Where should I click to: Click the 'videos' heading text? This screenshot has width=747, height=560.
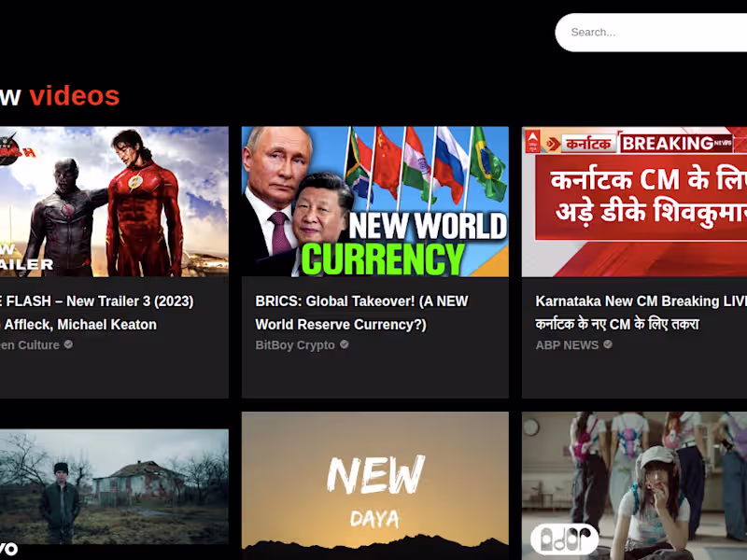coord(75,96)
